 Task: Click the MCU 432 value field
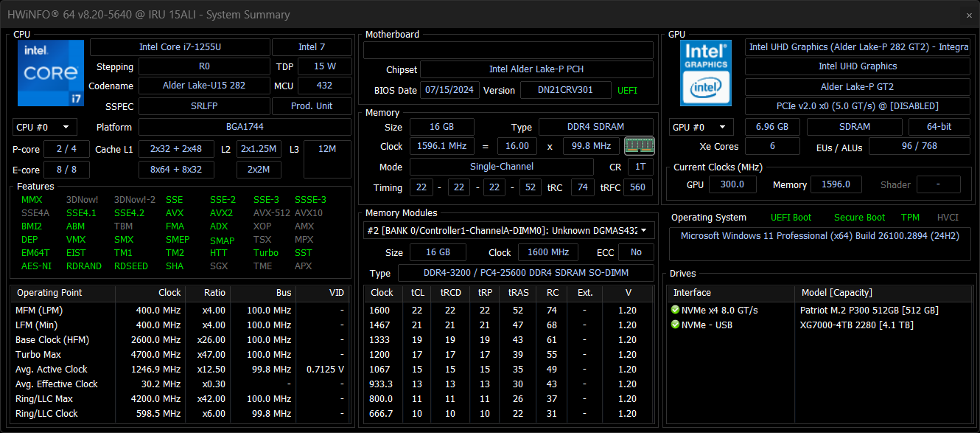click(325, 86)
